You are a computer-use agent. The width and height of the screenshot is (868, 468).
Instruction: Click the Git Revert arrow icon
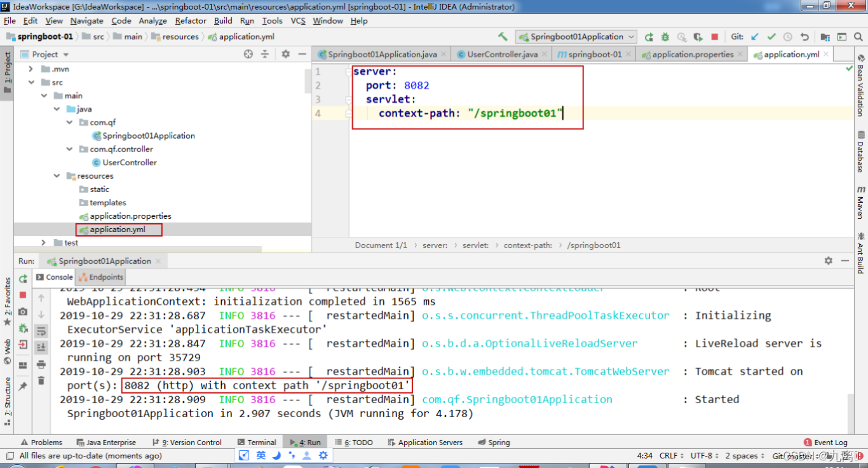coord(804,37)
